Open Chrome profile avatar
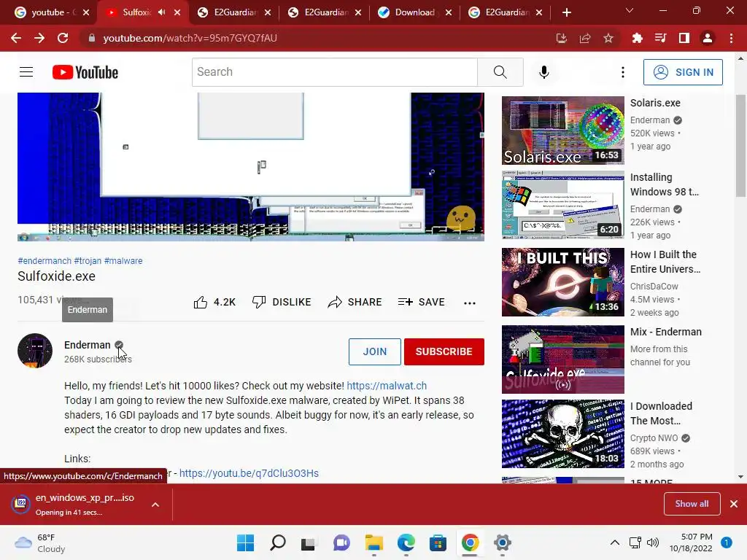 708,38
